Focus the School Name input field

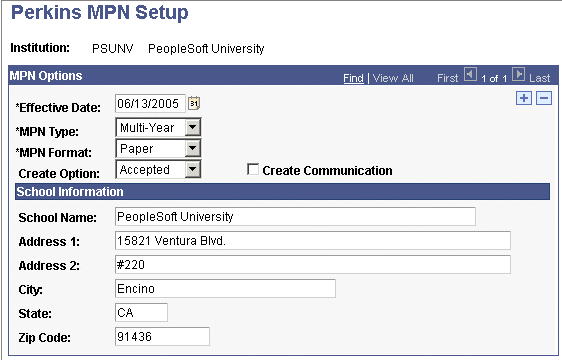(295, 217)
